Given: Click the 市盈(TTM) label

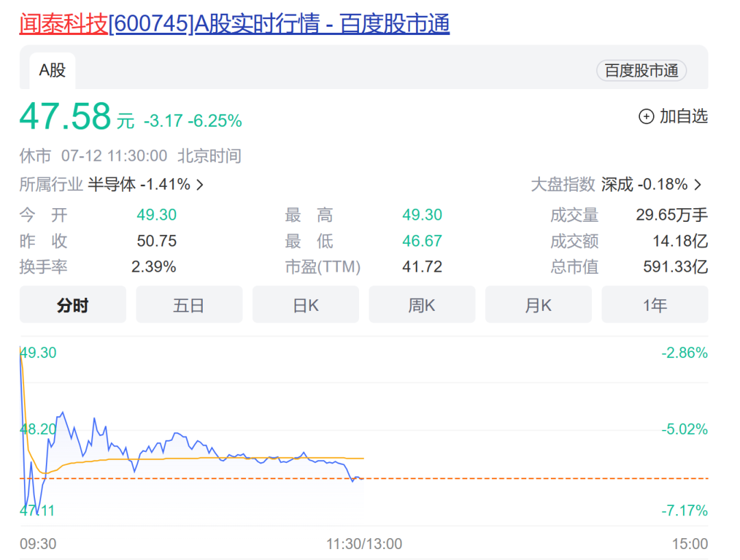Looking at the screenshot, I should (x=323, y=267).
